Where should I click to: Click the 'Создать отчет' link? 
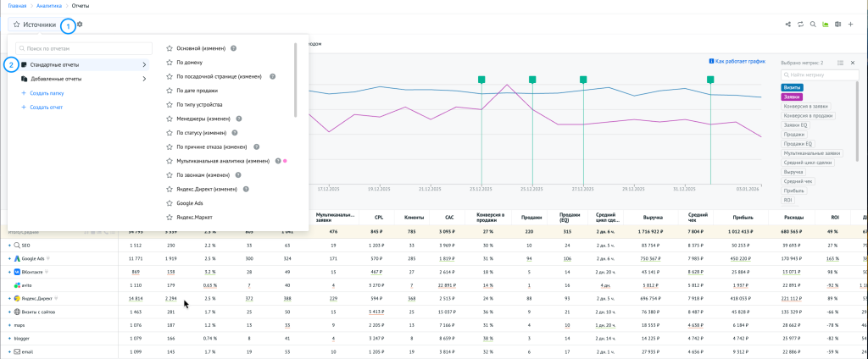46,107
